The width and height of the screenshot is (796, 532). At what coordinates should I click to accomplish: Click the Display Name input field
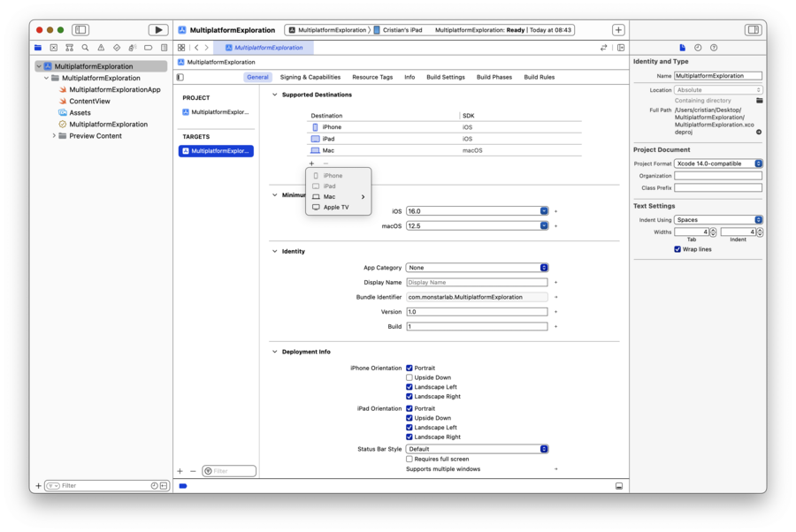478,282
